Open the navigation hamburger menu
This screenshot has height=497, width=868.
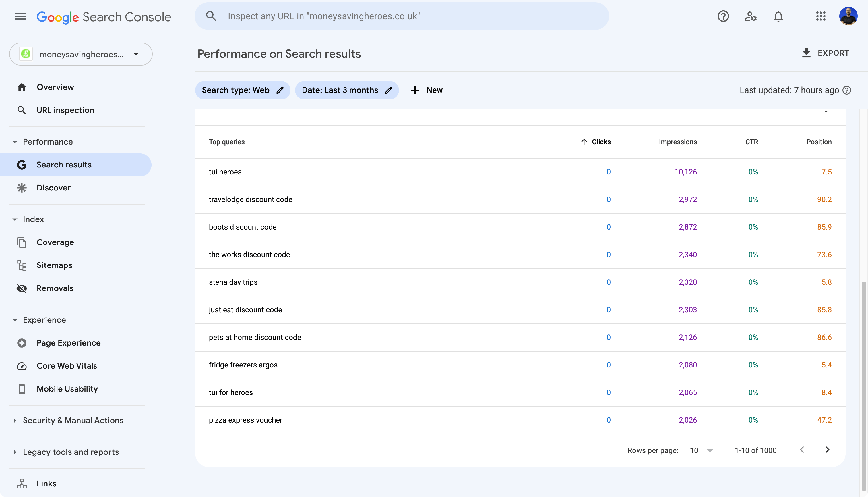pos(20,16)
